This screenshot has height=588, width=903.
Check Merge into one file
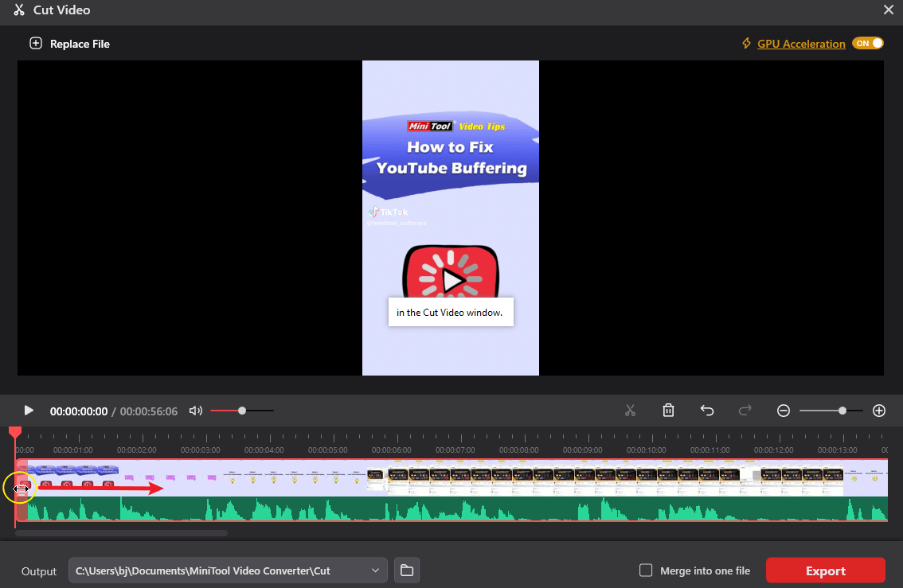[x=646, y=570]
